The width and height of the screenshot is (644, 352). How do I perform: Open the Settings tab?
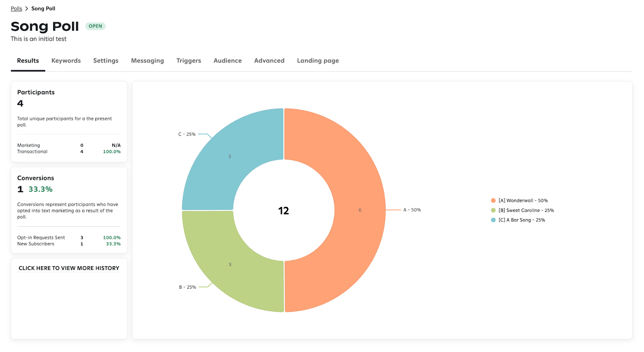click(x=106, y=61)
